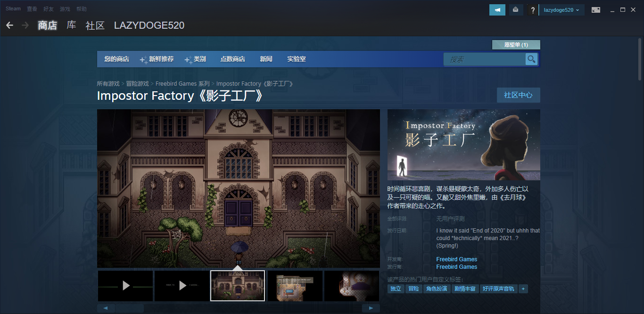This screenshot has width=644, height=314.
Task: Select the fifth partially visible thumbnail
Action: [x=352, y=286]
